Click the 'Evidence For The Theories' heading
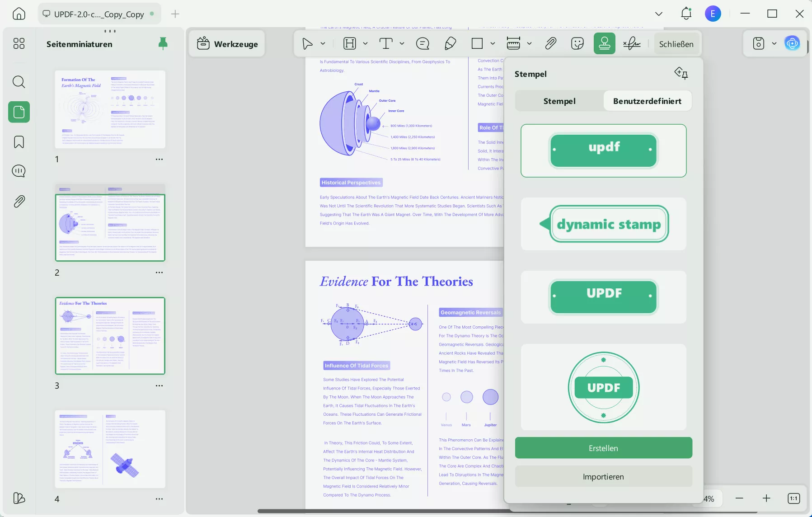This screenshot has width=812, height=517. pos(396,282)
